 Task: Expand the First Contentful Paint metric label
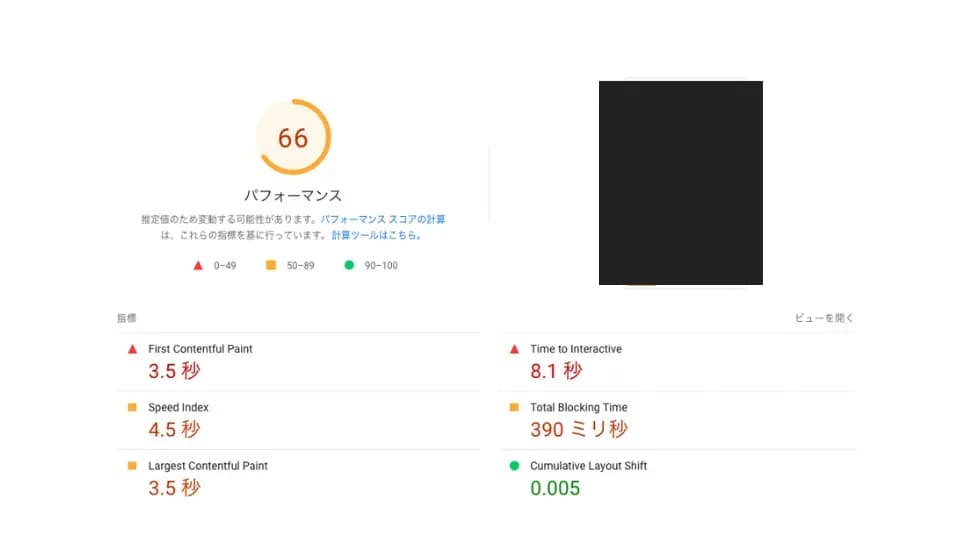click(200, 349)
